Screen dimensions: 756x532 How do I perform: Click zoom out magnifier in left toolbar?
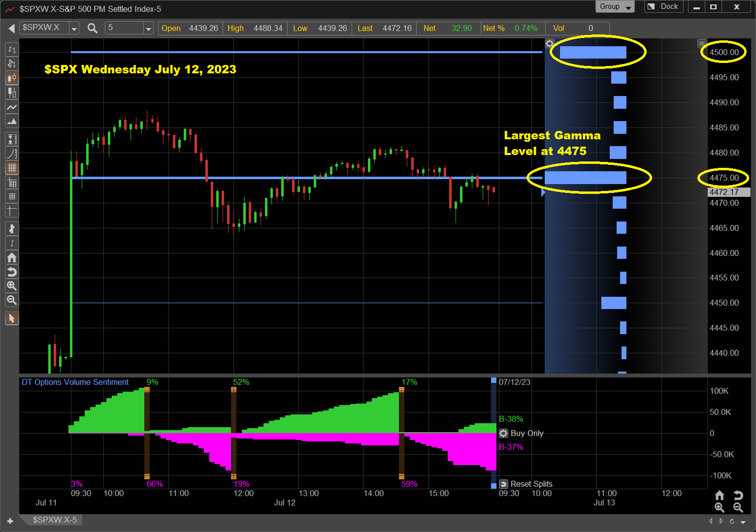tap(12, 300)
